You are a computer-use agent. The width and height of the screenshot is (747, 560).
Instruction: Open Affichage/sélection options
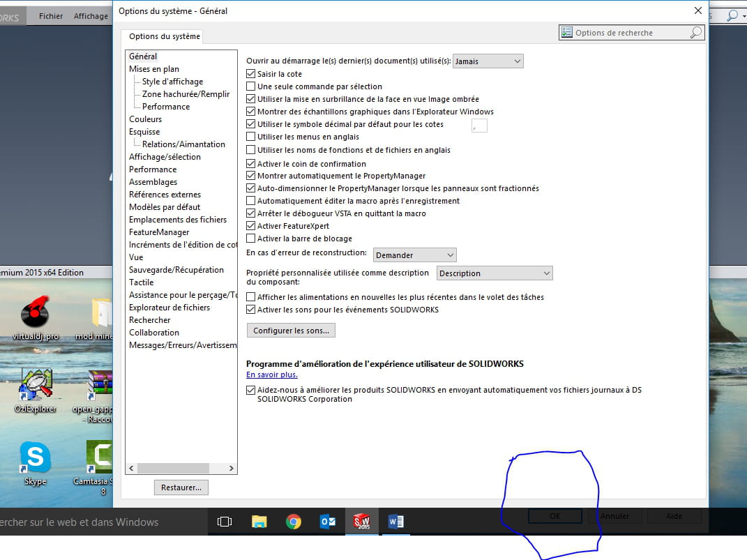coord(165,157)
